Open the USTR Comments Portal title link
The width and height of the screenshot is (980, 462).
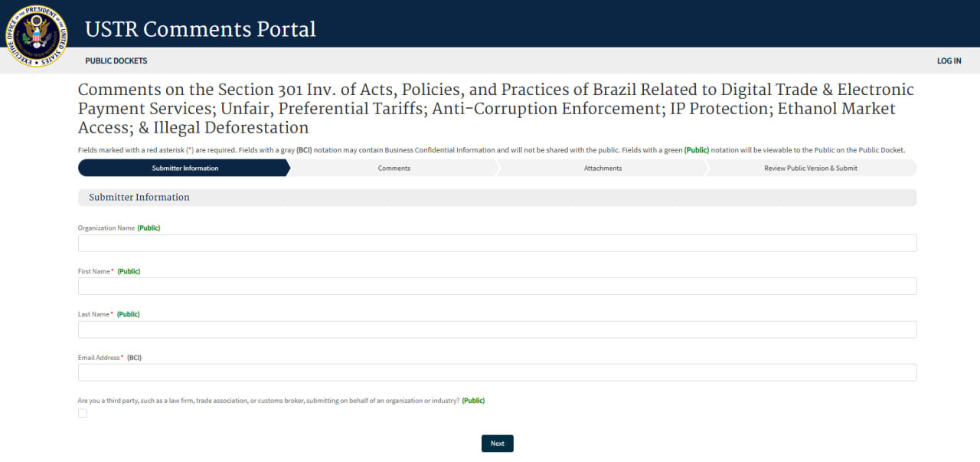201,29
